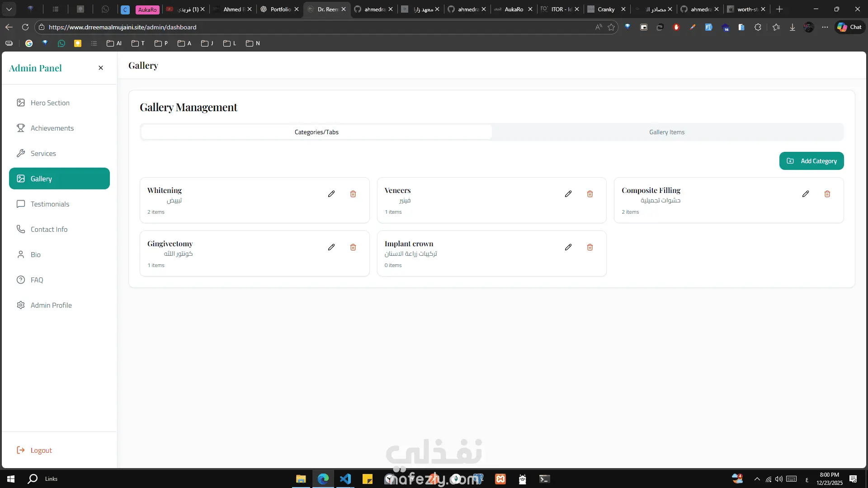The height and width of the screenshot is (488, 868).
Task: Delete the Gingivectomy category with the trash icon
Action: point(353,247)
